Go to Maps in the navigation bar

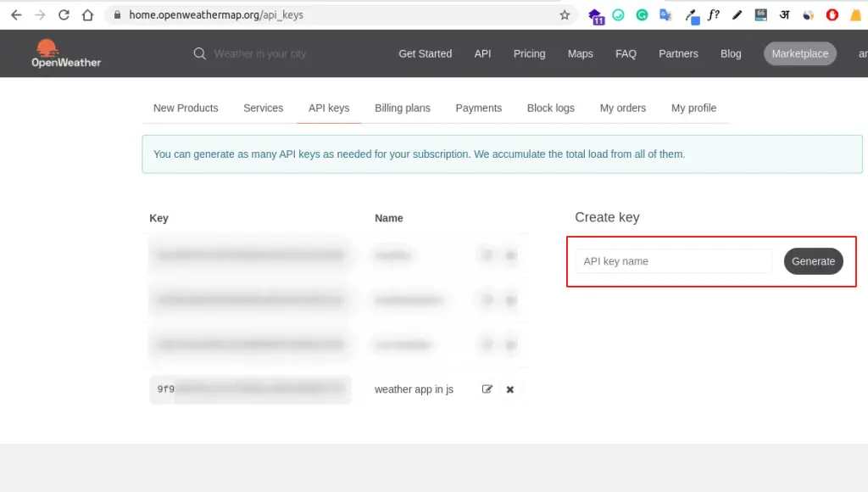[x=580, y=53]
